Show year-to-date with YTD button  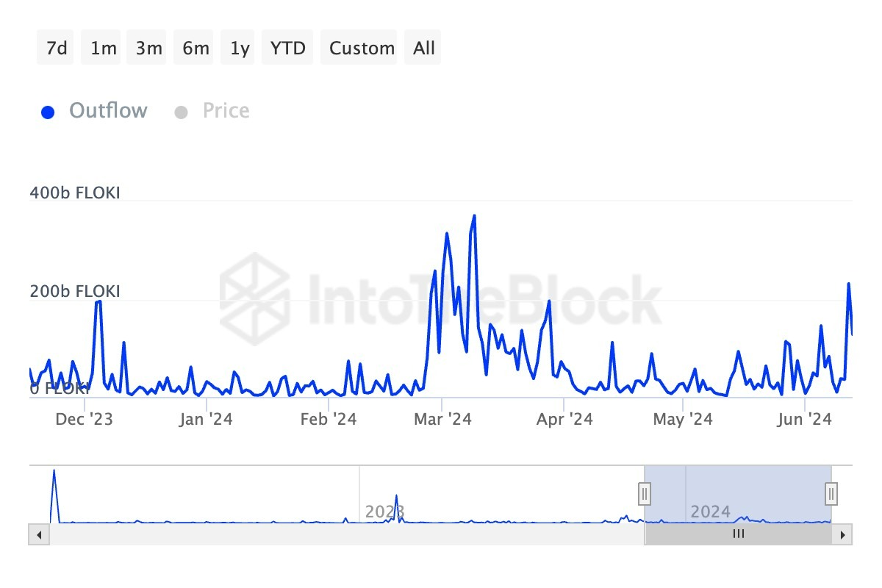click(x=288, y=48)
